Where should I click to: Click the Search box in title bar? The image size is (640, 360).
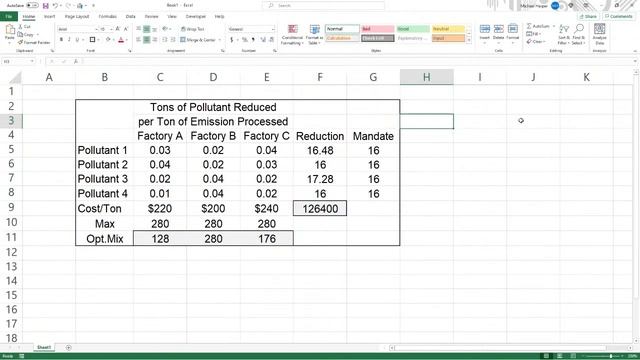point(323,5)
